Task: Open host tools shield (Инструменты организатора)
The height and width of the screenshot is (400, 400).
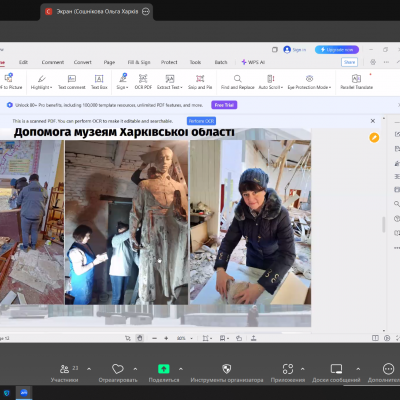Action: point(227,373)
